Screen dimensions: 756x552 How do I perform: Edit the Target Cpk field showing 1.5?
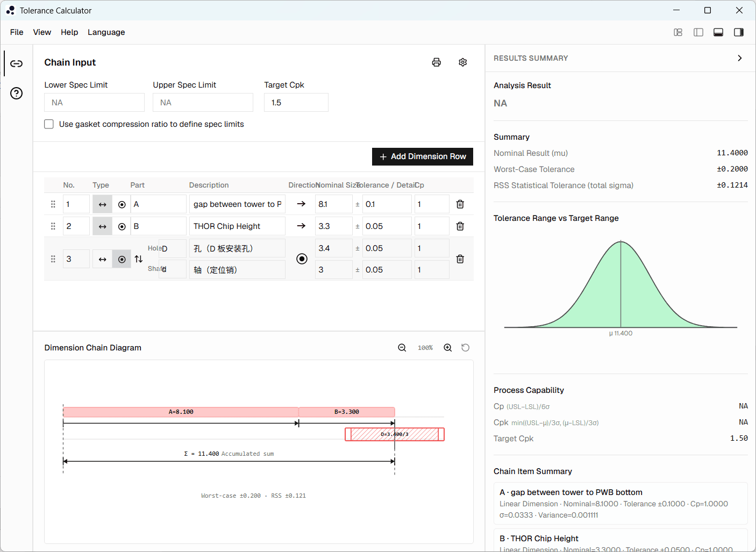[x=296, y=103]
